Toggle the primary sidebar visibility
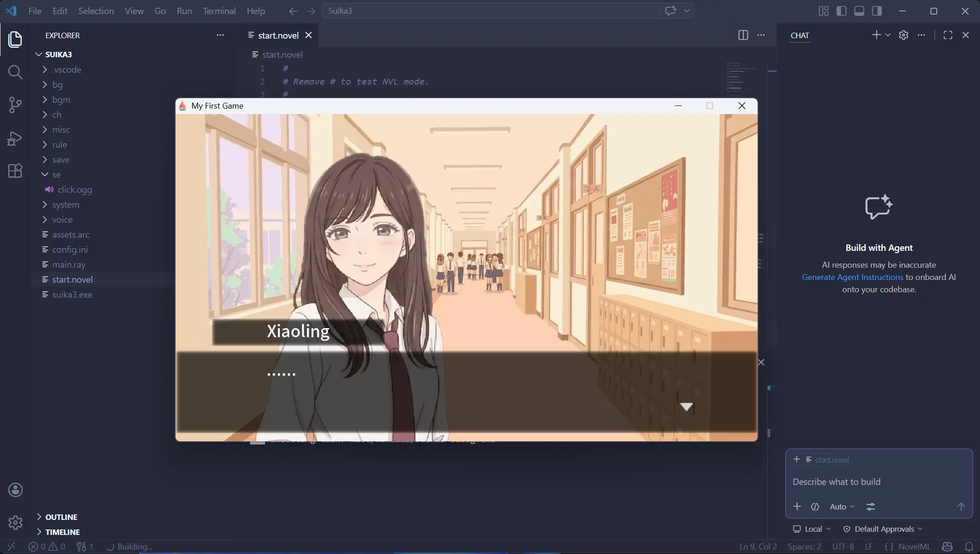The width and height of the screenshot is (980, 554). [841, 11]
